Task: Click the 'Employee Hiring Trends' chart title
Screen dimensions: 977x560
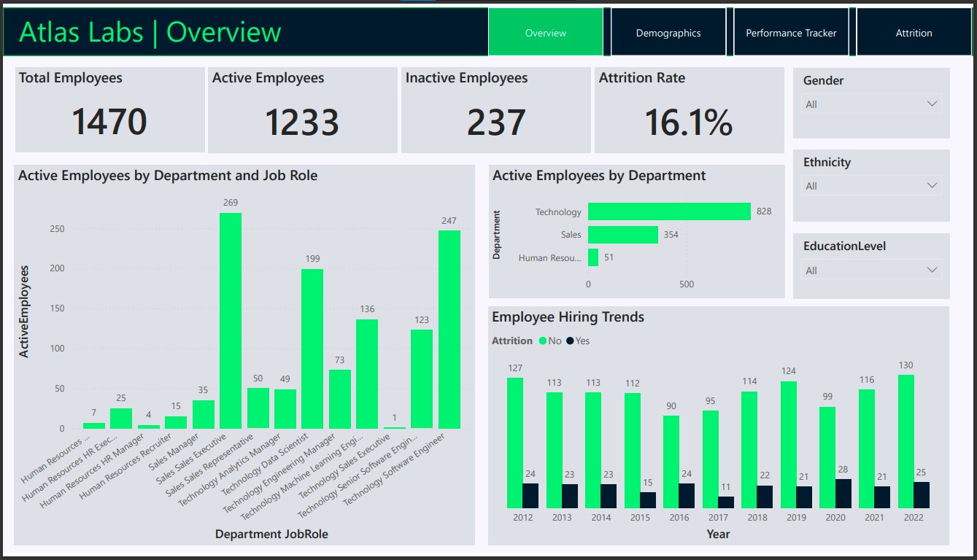Action: [x=568, y=316]
